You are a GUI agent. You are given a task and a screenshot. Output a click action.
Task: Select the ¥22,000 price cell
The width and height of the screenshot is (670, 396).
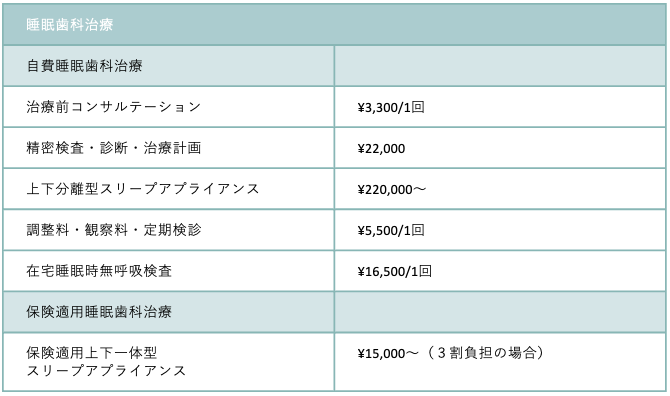coord(500,148)
